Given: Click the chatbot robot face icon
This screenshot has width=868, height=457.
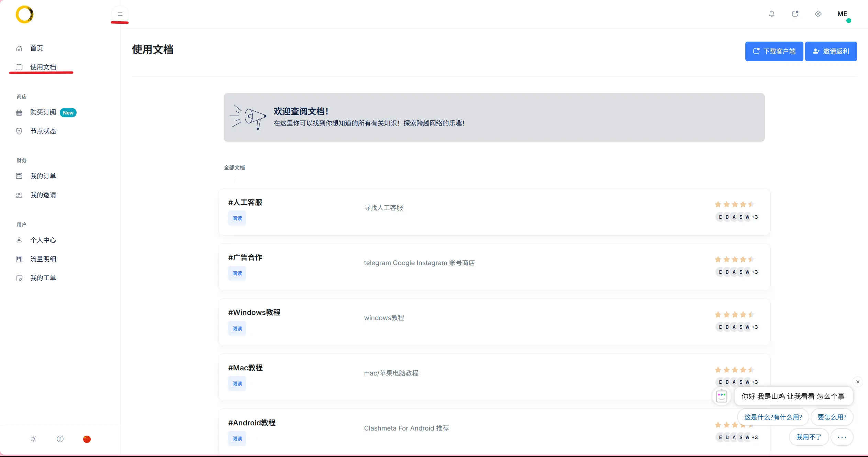Looking at the screenshot, I should pos(721,396).
